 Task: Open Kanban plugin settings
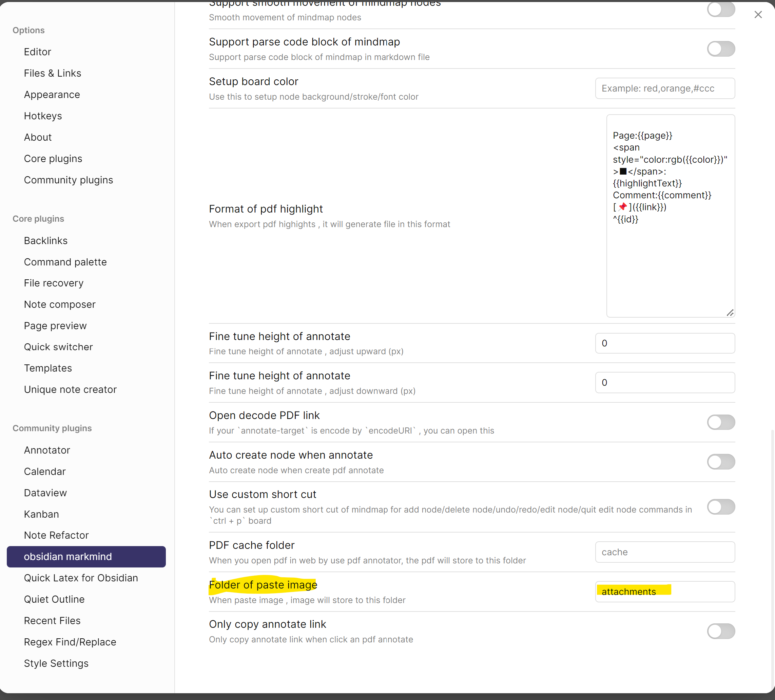click(41, 514)
